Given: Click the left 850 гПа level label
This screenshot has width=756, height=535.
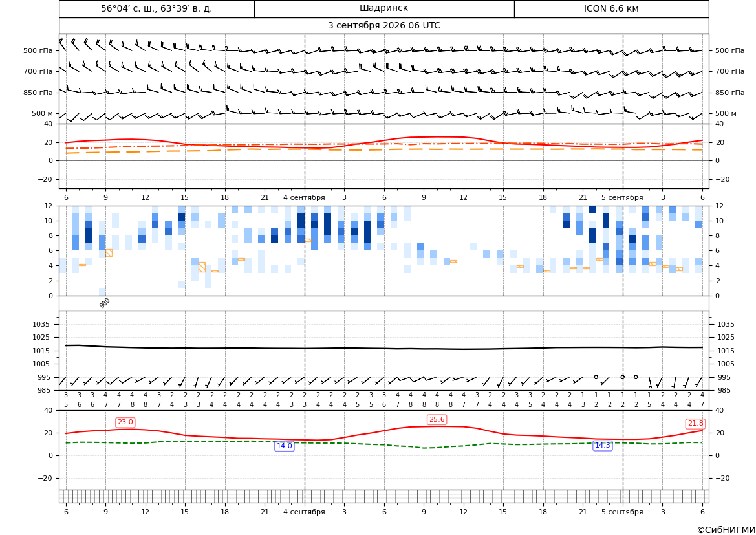Looking at the screenshot, I should point(38,93).
